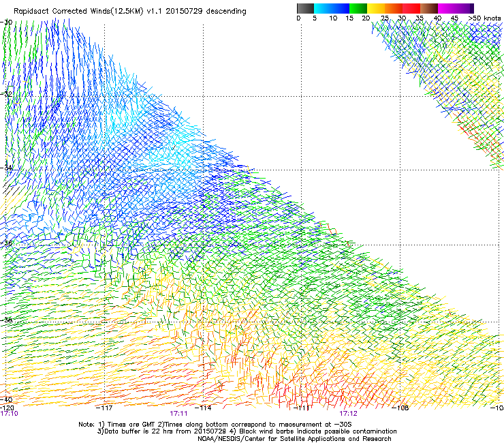Click the longitude axis label '-111'

point(302,408)
